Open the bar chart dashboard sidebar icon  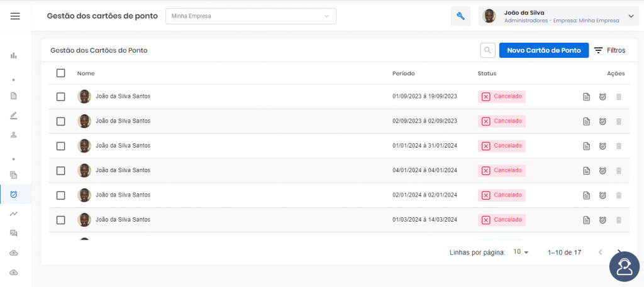point(14,55)
